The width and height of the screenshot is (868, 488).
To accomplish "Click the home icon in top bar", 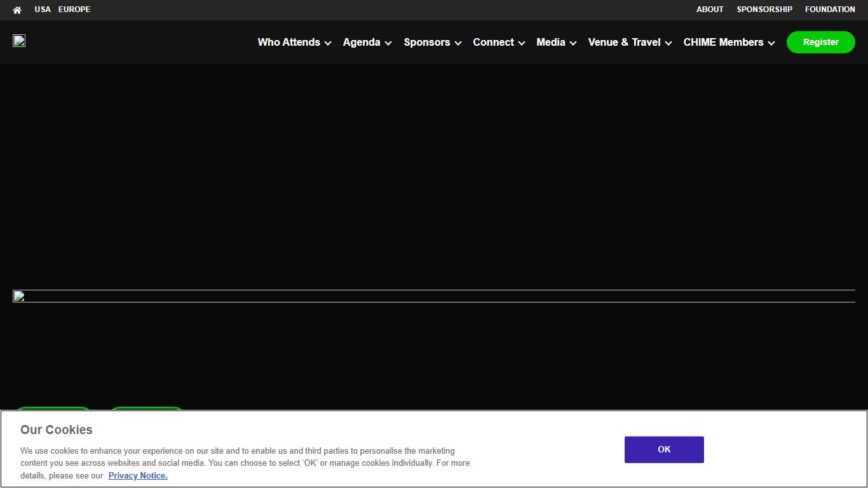I will coord(17,10).
